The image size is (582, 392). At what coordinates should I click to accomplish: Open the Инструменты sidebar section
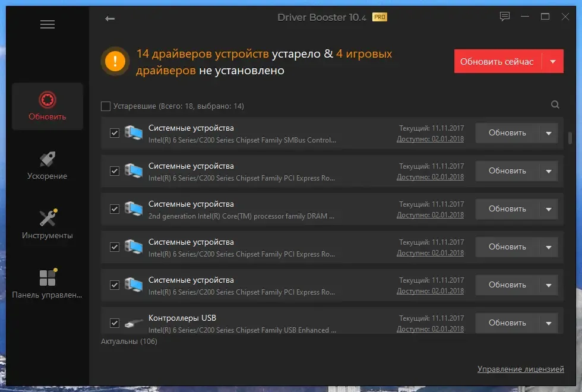coord(48,225)
